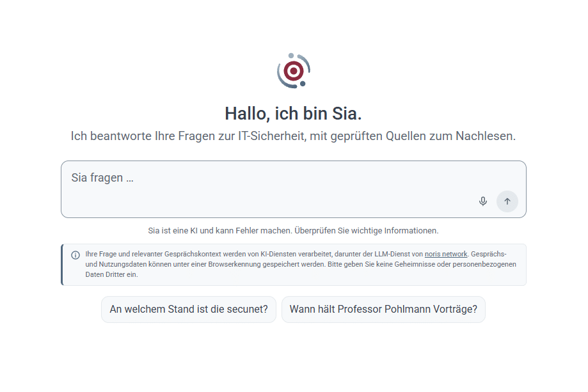Click the info circle icon in notice
Screen dimensions: 588x392
point(75,255)
